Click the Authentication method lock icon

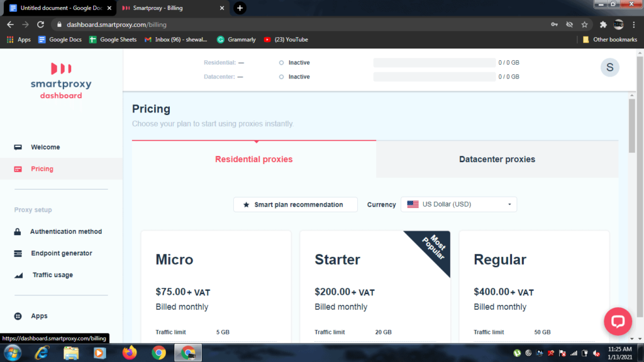(17, 231)
